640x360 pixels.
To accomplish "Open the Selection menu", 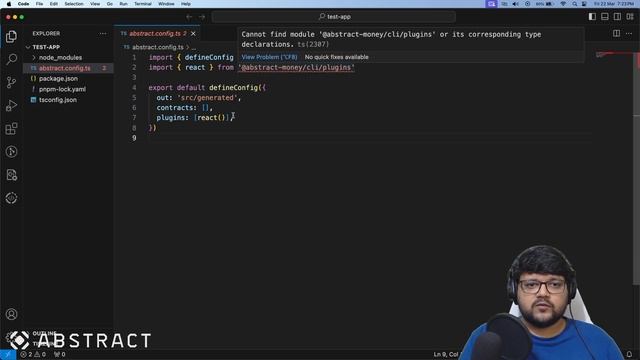I will [x=74, y=4].
